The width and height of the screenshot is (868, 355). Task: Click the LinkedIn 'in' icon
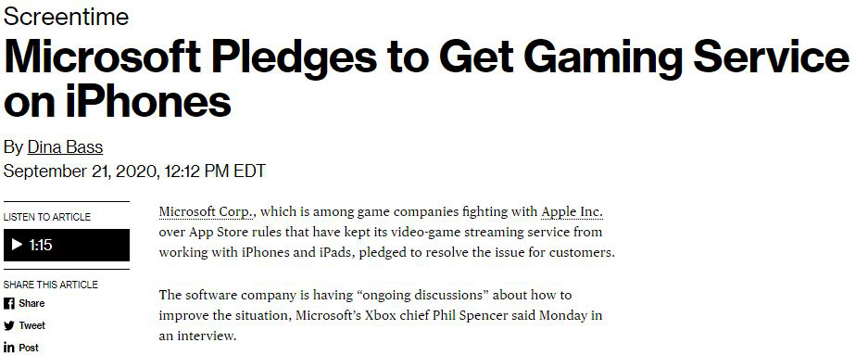pyautogui.click(x=9, y=348)
